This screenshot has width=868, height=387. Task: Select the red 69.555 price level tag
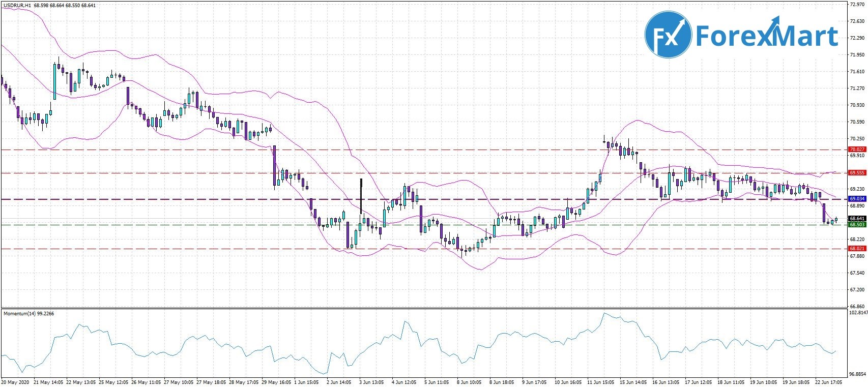[857, 173]
